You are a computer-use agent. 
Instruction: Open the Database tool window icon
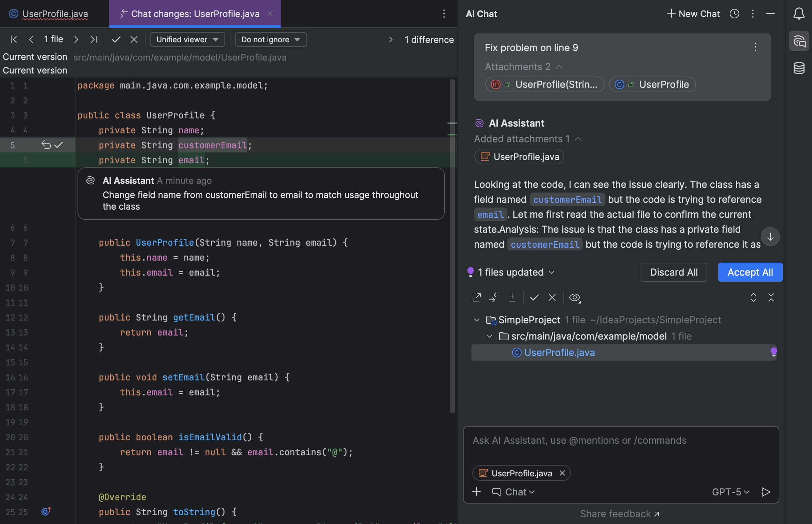[x=799, y=68]
